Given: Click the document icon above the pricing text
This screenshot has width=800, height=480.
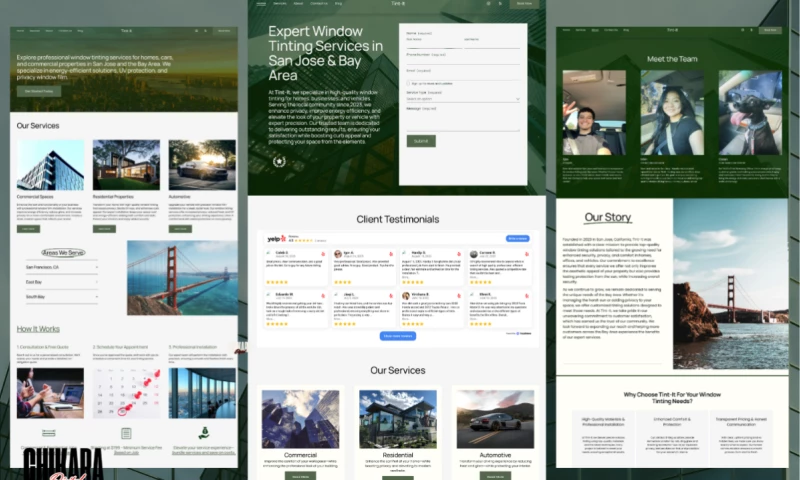Looking at the screenshot, I should coord(126,434).
